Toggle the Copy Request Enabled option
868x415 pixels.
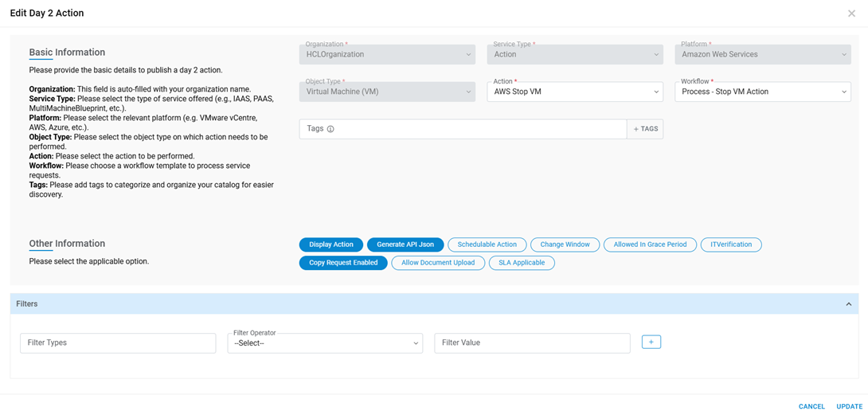point(344,263)
